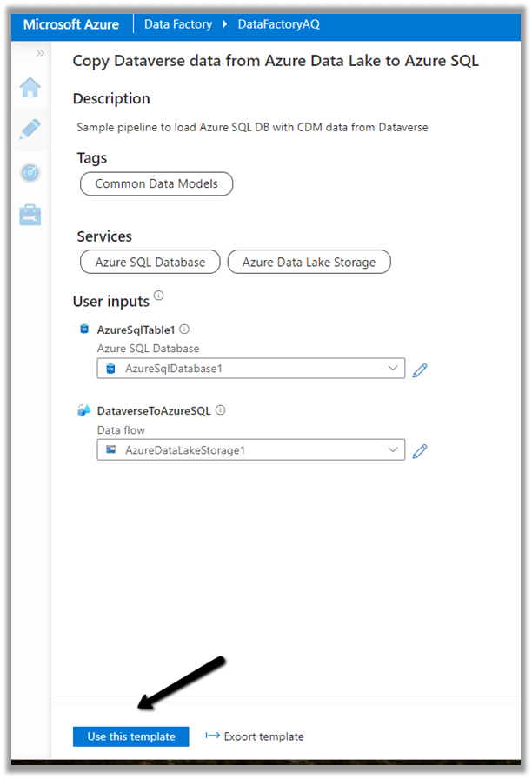This screenshot has width=532, height=779.
Task: Click info icon beside AzureSqlTable1
Action: [184, 329]
